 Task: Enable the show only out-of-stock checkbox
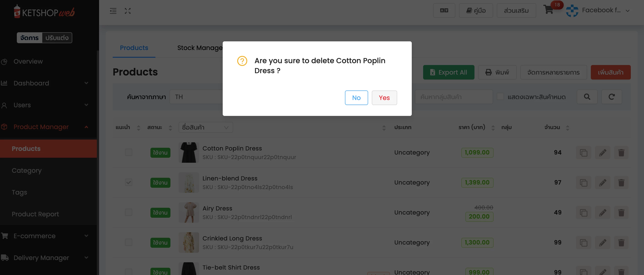[500, 97]
